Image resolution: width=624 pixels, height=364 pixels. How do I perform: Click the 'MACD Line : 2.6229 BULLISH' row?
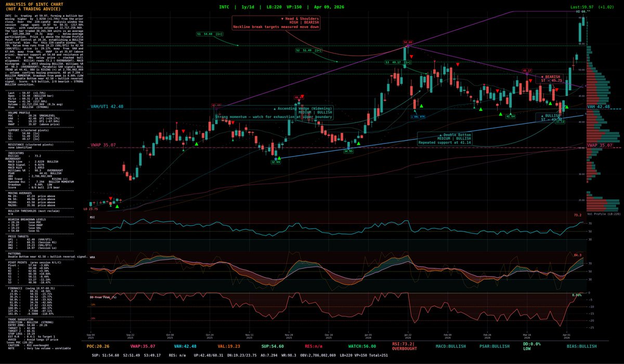pyautogui.click(x=33, y=162)
